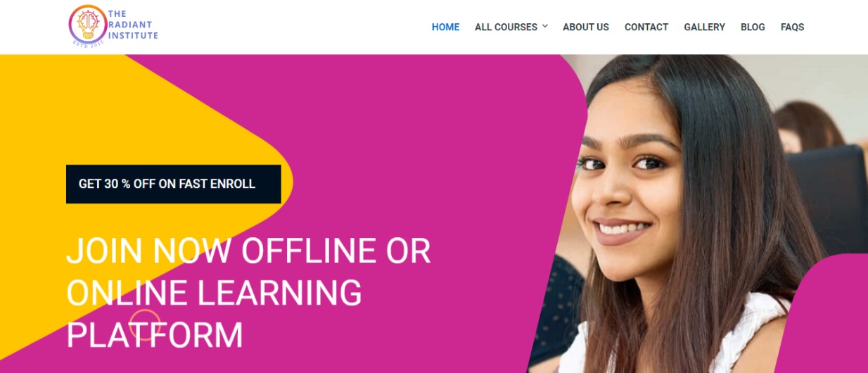This screenshot has height=373, width=868.
Task: Select ALL COURSES in the navigation bar
Action: point(506,27)
